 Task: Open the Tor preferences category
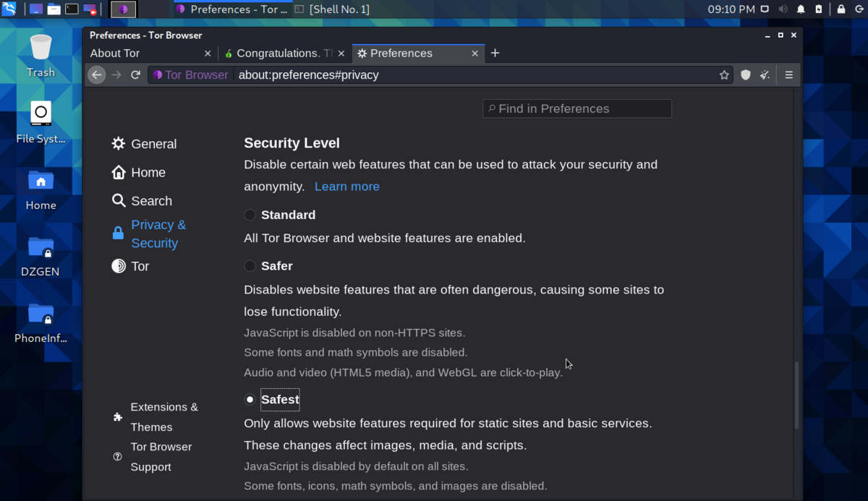click(130, 266)
